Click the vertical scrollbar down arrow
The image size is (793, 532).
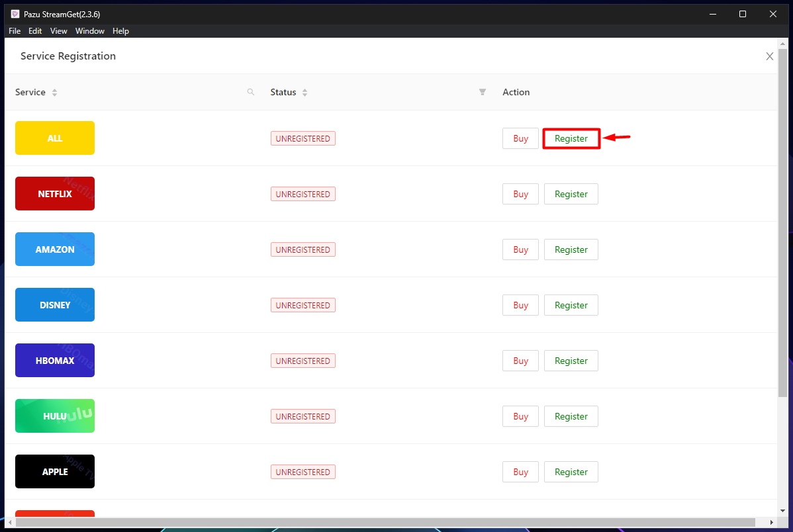[782, 511]
